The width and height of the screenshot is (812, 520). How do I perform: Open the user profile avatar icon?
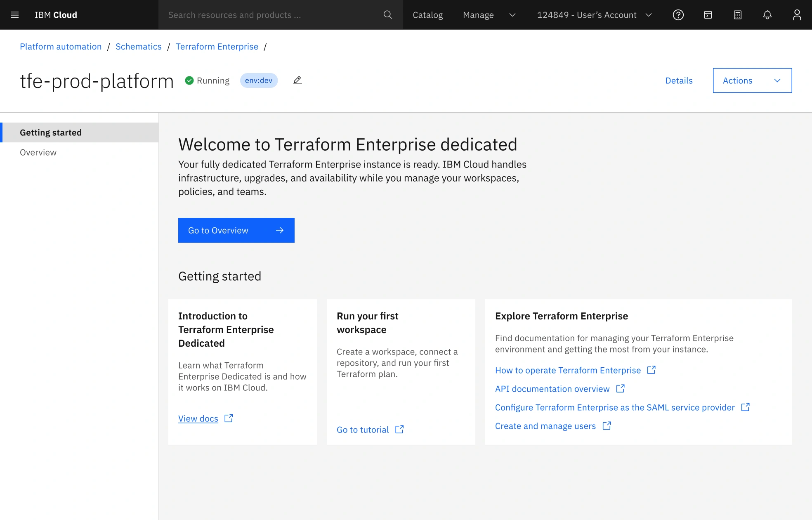coord(797,15)
